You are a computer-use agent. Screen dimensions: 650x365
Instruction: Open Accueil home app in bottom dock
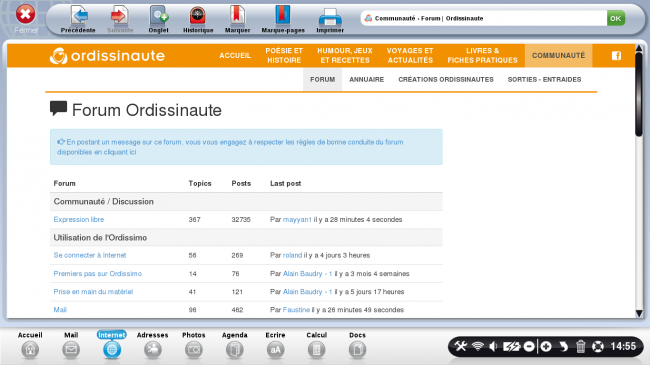[30, 345]
